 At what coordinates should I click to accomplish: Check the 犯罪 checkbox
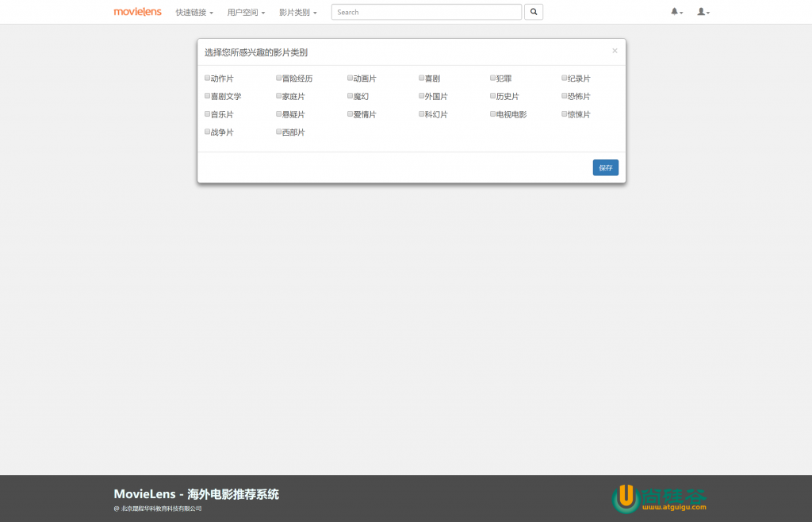493,79
